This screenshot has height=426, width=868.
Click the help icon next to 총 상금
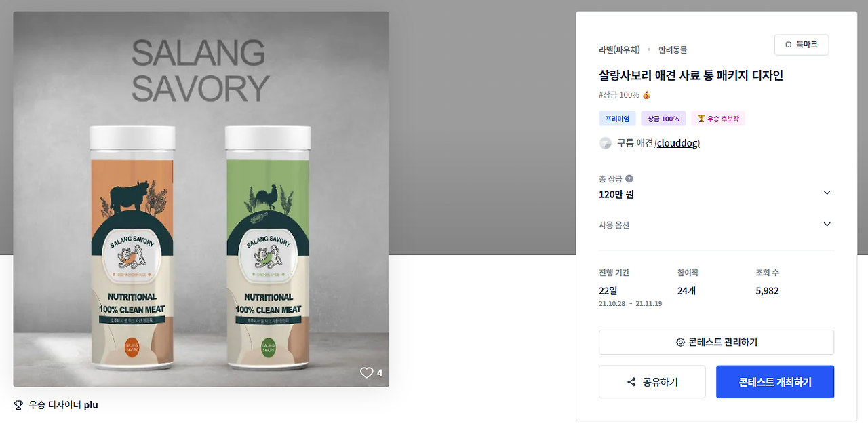click(x=629, y=179)
